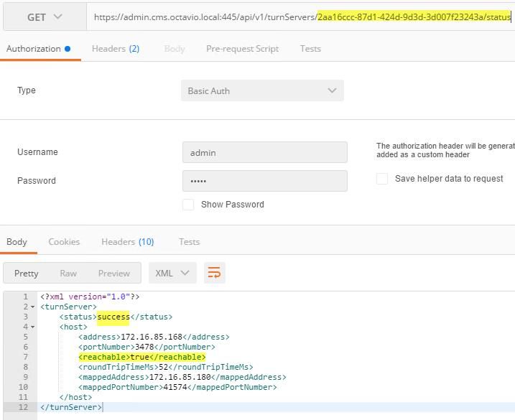Collapse the turnServer XML node arrow
515x420 pixels.
pos(32,307)
